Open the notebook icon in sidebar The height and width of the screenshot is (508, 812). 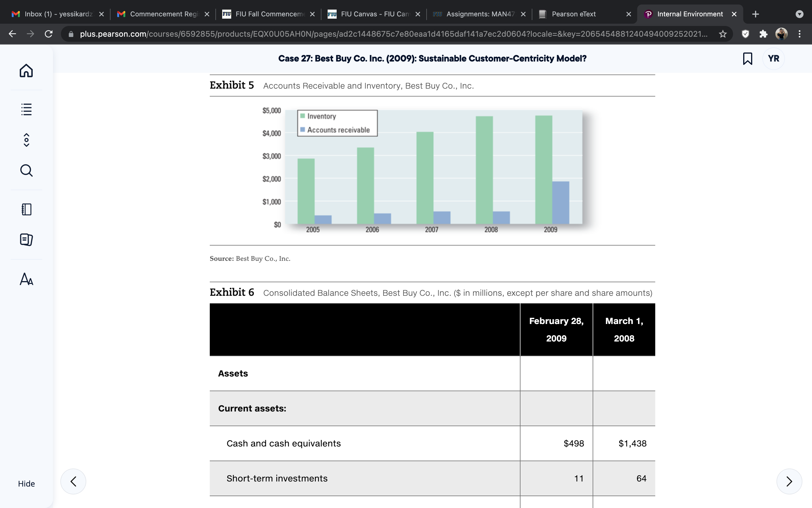(x=27, y=209)
